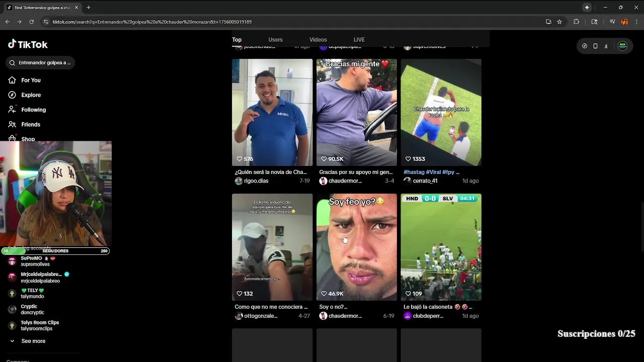Click the '#hastag #Viral #fpy' caption

[431, 172]
